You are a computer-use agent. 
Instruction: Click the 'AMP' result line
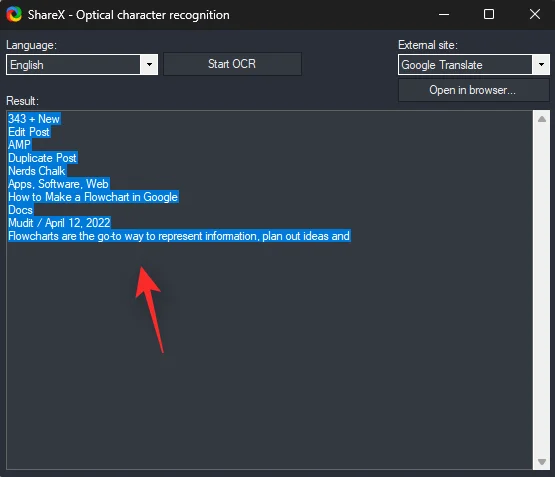tap(19, 145)
